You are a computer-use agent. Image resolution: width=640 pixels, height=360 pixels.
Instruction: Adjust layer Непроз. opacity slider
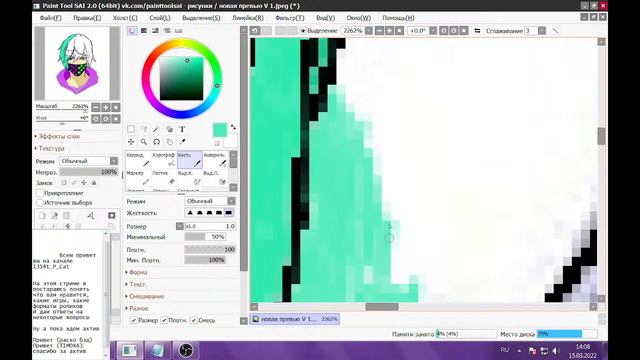tap(89, 172)
